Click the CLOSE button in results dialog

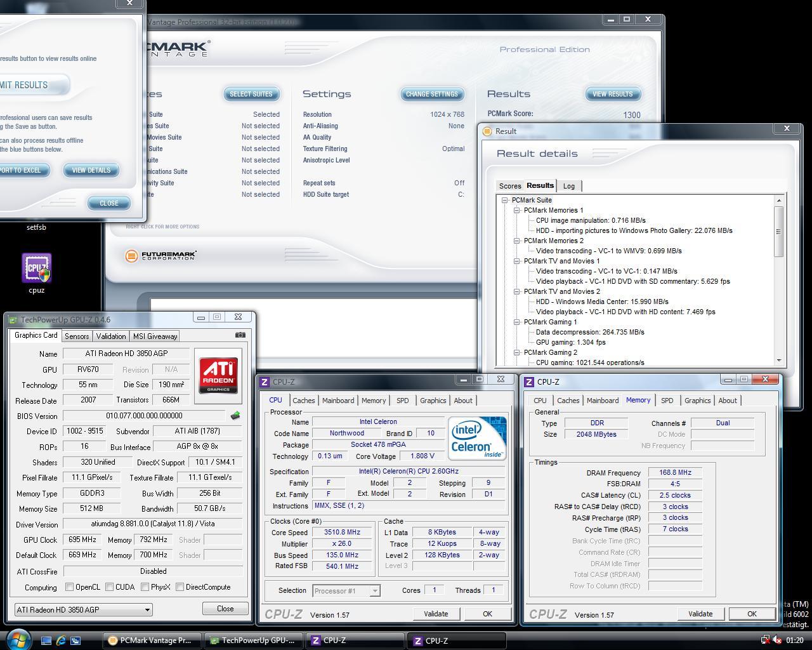tap(109, 203)
